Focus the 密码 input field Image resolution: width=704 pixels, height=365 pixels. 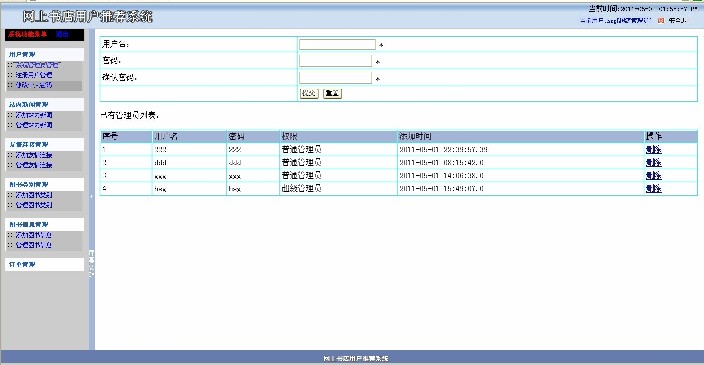[335, 61]
